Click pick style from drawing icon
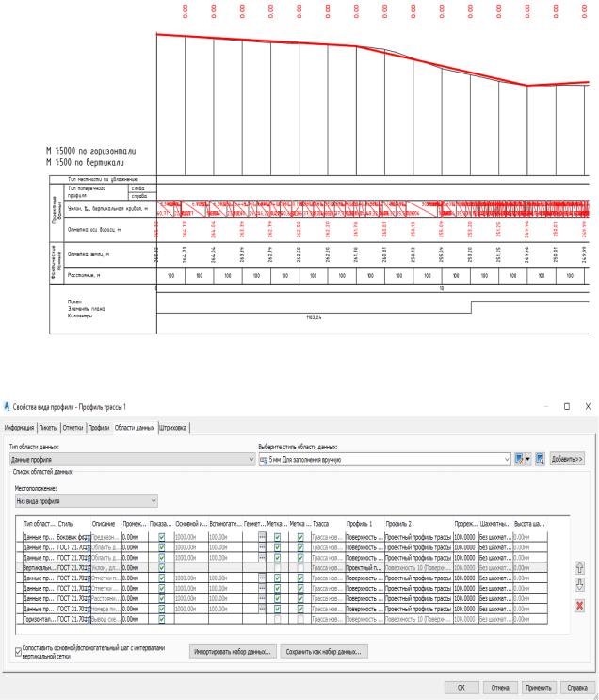Screen dimensions: 599x700 540,459
